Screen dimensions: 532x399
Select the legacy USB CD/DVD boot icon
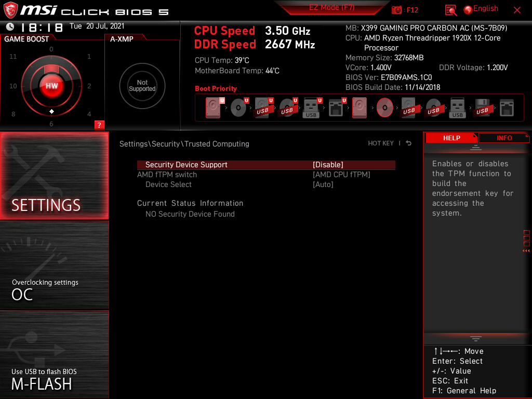(433, 108)
